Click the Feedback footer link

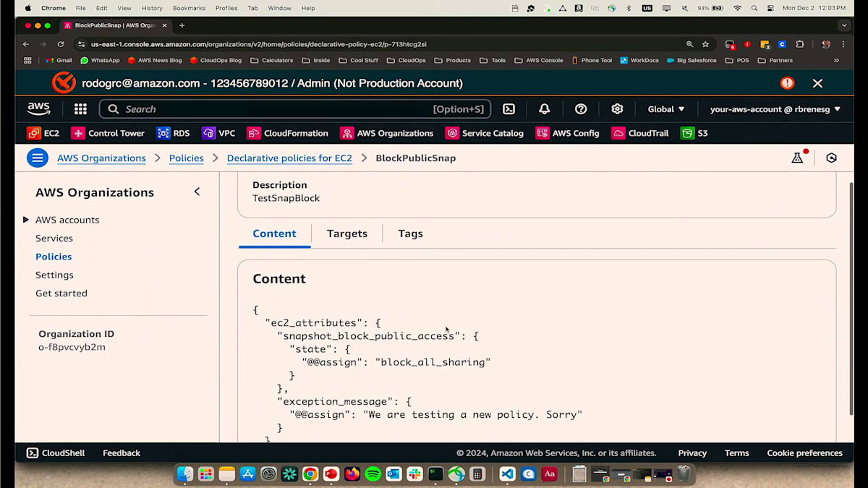122,453
